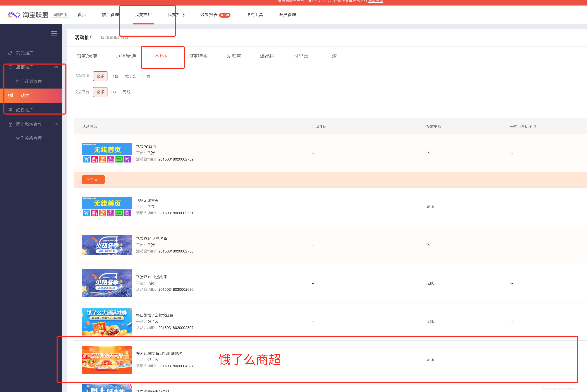Open the 我要招商 nav item
Screen dimensions: 587x392
[x=176, y=15]
